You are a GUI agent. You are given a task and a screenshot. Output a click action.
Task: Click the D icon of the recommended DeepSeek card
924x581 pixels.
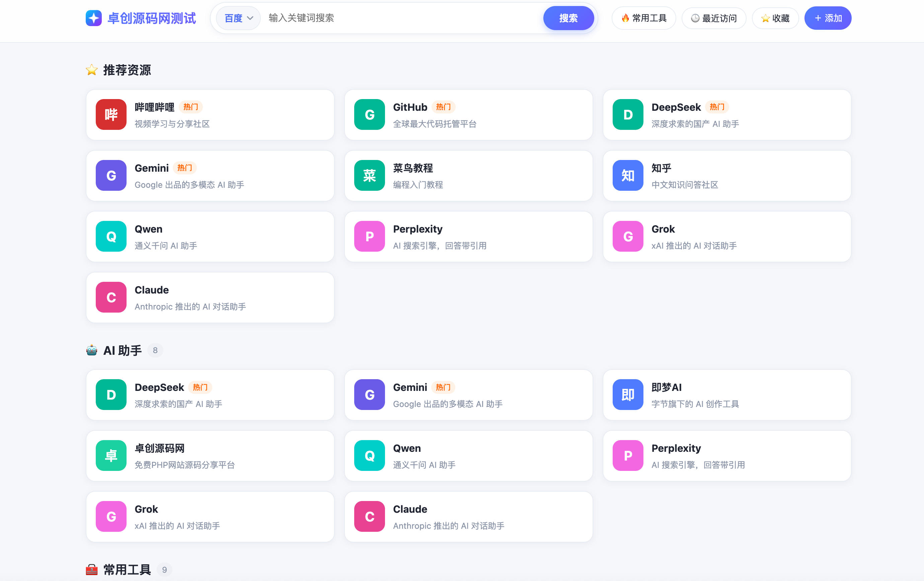(x=628, y=115)
